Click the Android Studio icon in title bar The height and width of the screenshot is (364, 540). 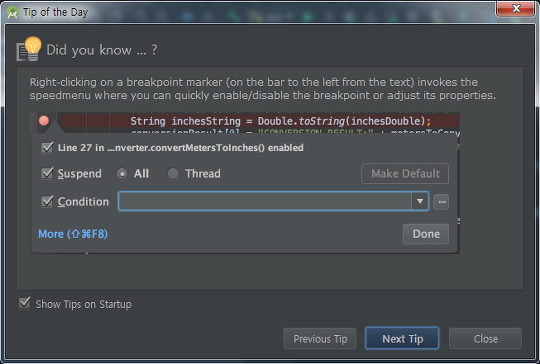click(x=12, y=12)
